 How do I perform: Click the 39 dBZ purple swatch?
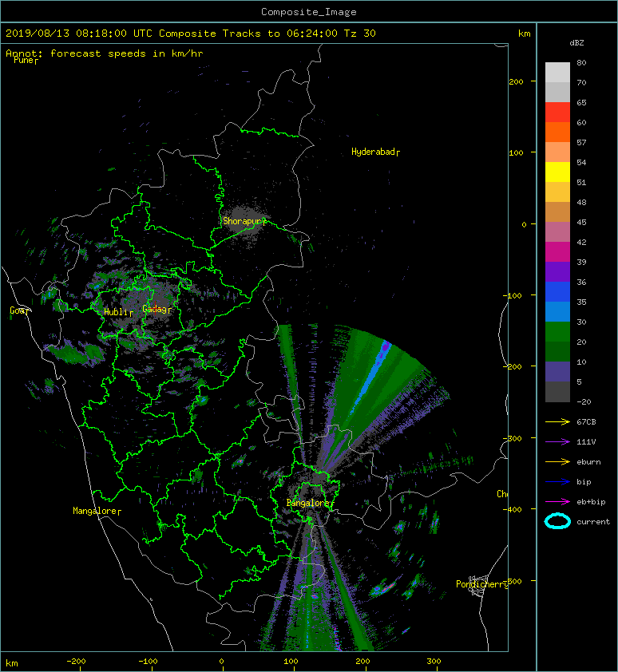(x=557, y=271)
